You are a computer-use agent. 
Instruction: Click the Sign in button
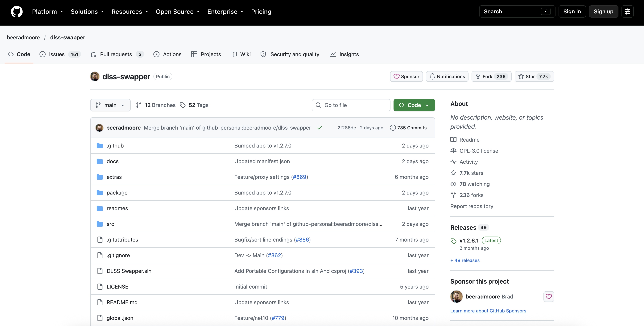point(572,11)
